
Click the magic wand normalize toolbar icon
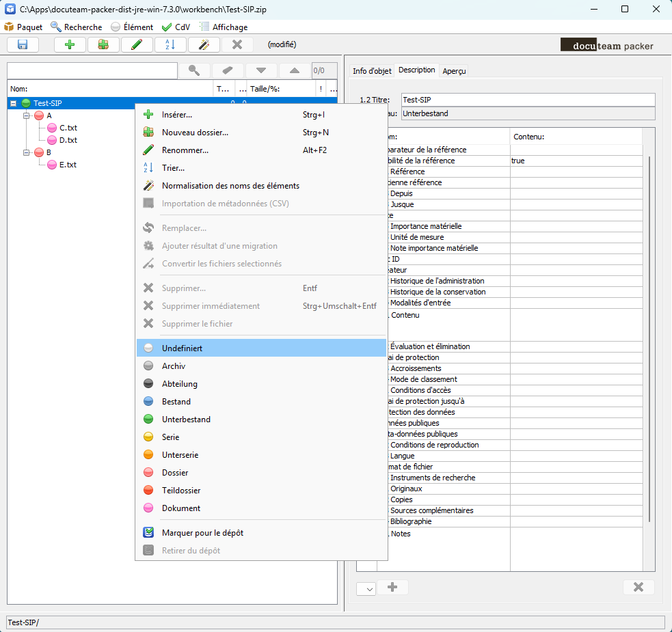pos(204,44)
